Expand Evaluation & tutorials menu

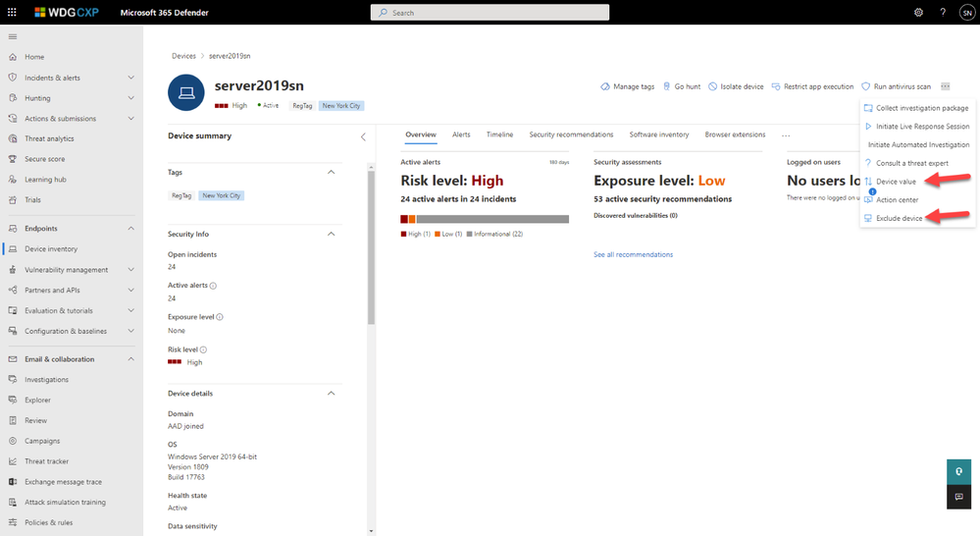[130, 310]
